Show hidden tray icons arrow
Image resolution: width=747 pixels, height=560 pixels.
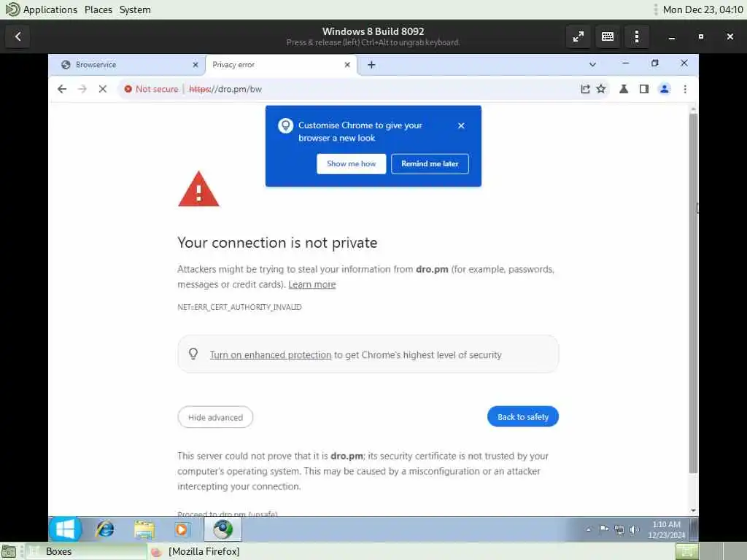pos(589,529)
